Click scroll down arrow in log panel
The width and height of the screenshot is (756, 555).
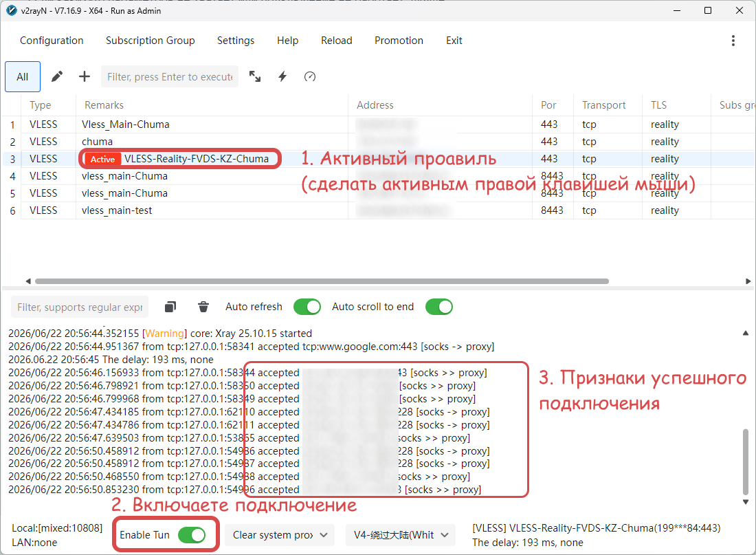[746, 502]
